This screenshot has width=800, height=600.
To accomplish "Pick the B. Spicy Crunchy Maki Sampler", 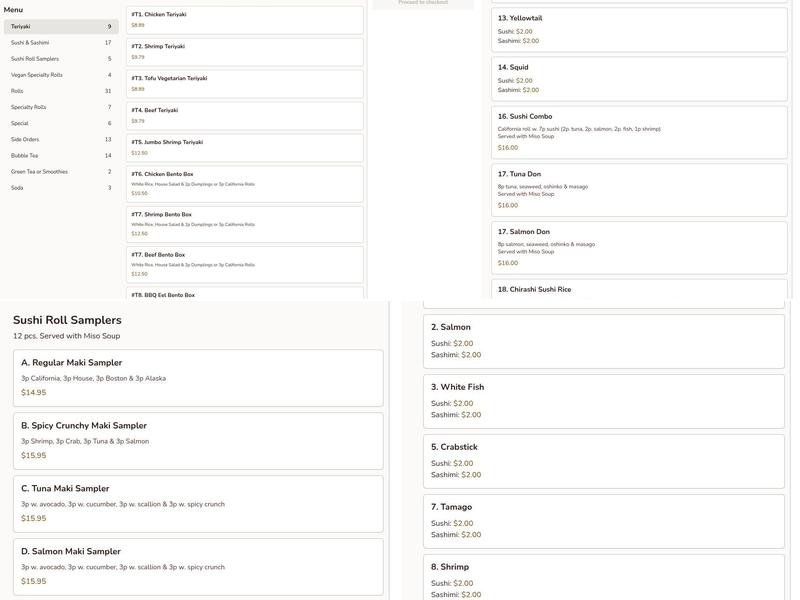I will tap(198, 440).
